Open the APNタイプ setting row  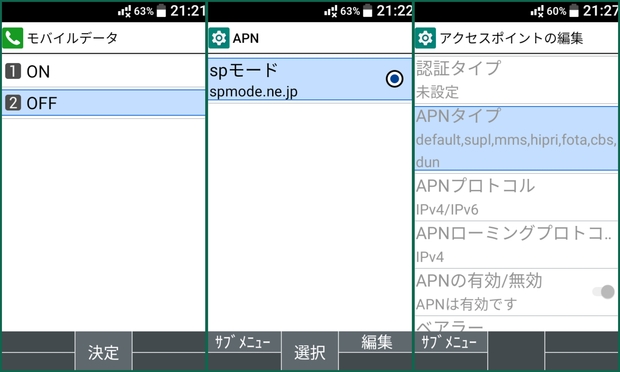[516, 138]
